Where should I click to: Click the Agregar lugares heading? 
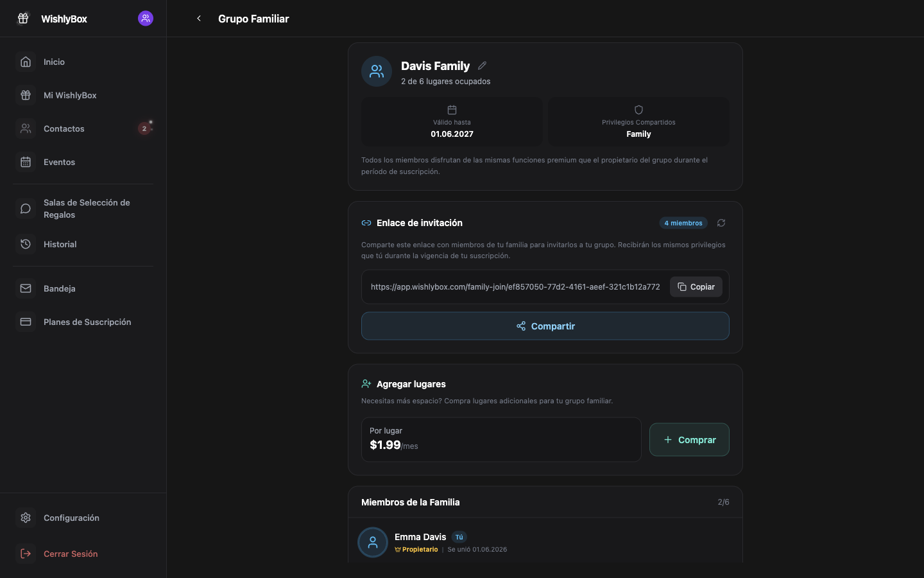pyautogui.click(x=411, y=384)
